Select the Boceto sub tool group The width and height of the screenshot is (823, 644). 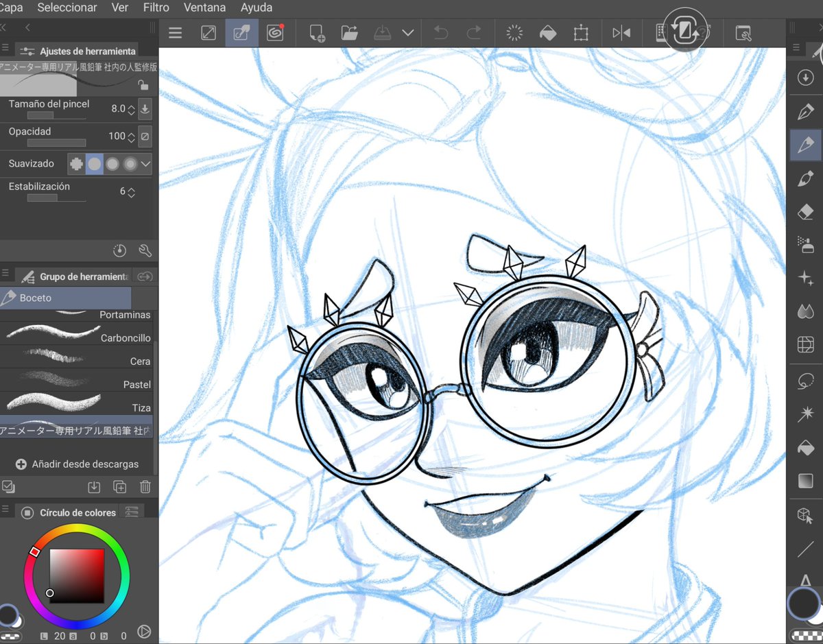65,298
